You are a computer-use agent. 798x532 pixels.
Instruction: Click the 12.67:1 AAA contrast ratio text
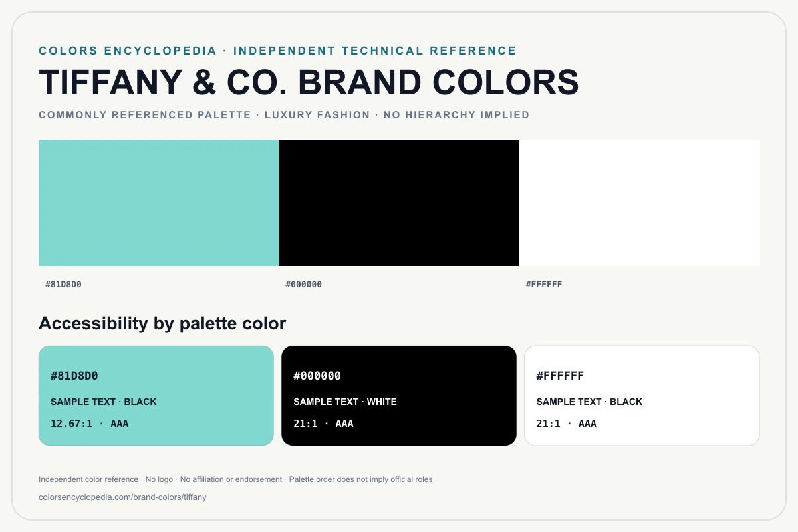tap(90, 424)
